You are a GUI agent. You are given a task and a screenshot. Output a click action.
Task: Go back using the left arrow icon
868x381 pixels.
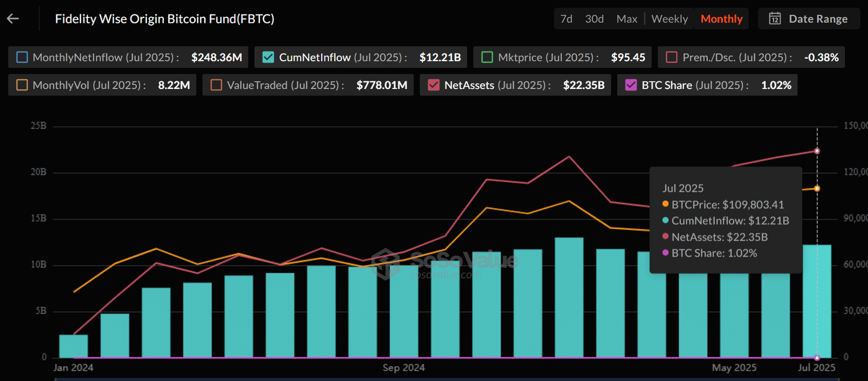pos(13,19)
